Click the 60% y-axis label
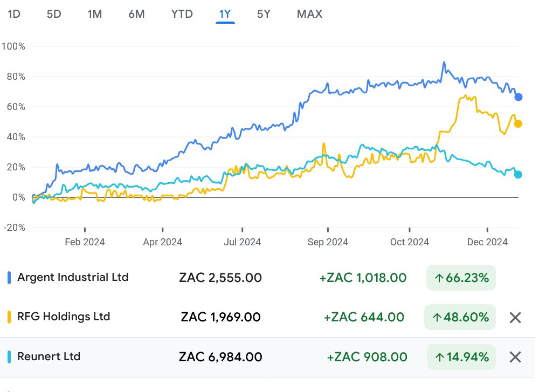The image size is (539, 392). pos(16,107)
